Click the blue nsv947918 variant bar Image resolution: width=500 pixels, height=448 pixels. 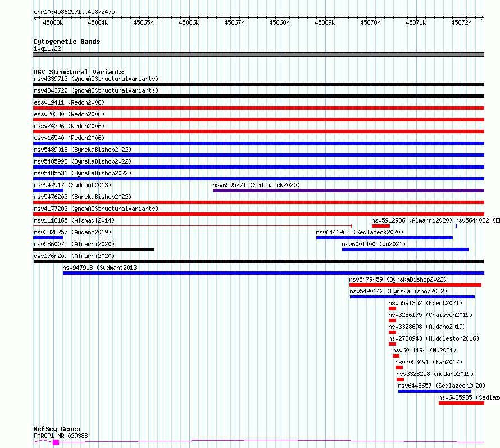pyautogui.click(x=274, y=273)
